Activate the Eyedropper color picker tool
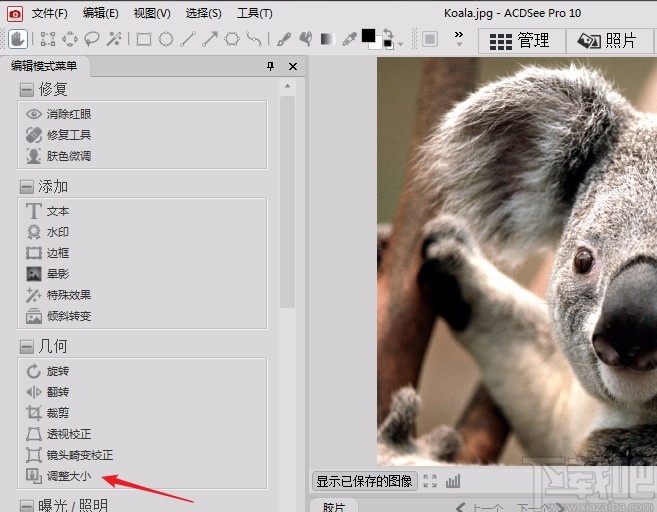Image resolution: width=657 pixels, height=512 pixels. click(x=349, y=39)
